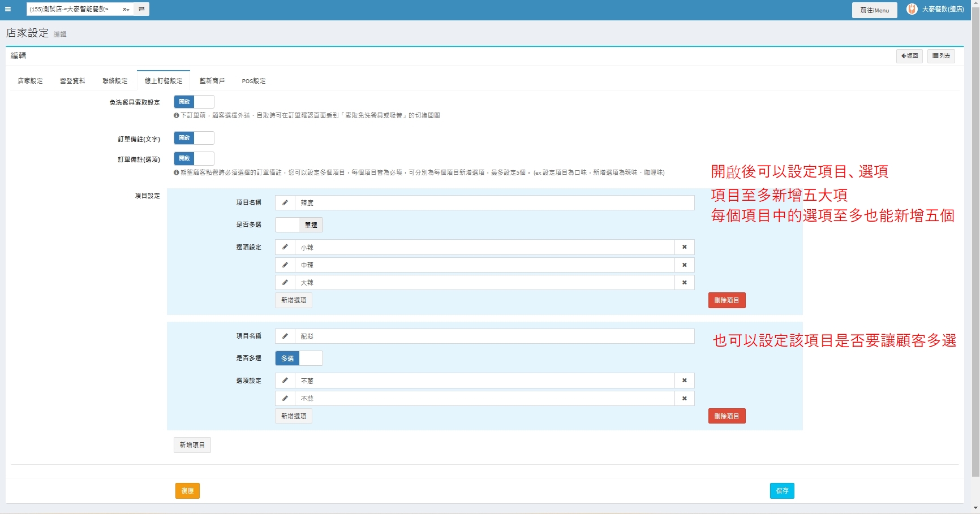Clear the selected store with the x
This screenshot has width=980, height=514.
124,10
